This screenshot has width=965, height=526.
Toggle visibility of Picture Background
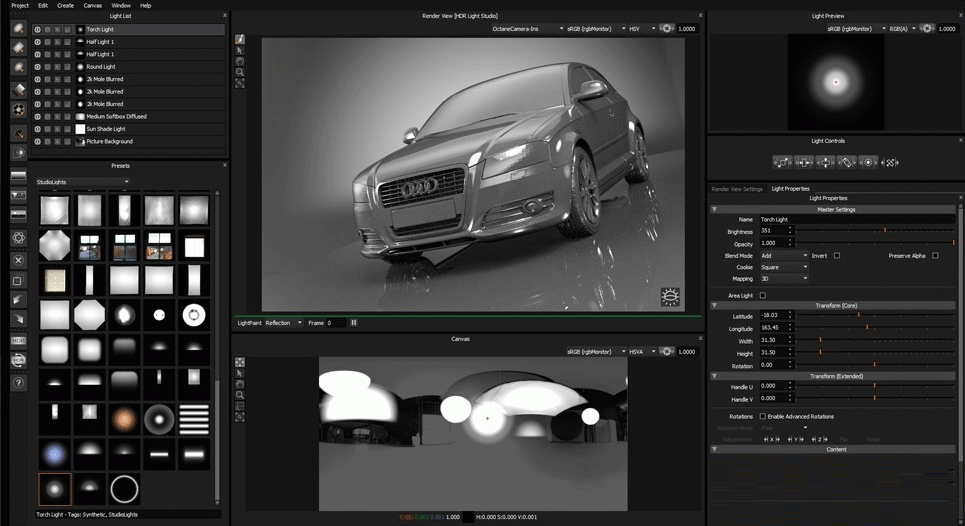[x=38, y=141]
